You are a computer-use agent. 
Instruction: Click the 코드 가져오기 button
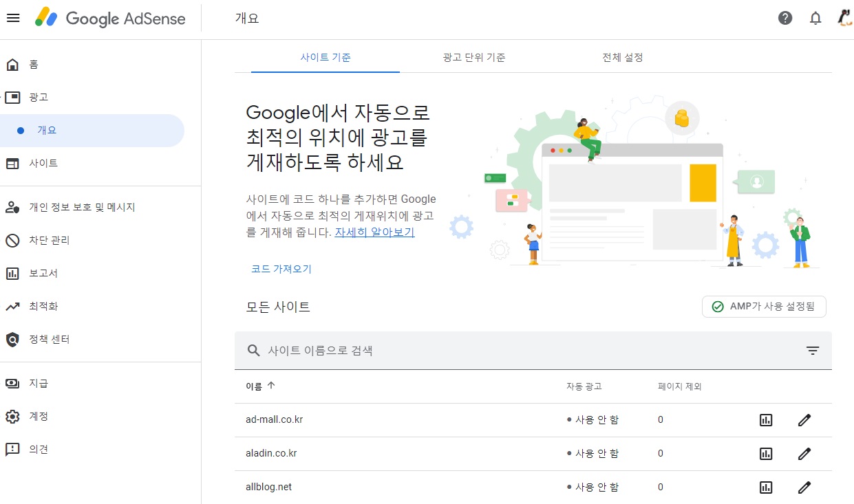281,269
